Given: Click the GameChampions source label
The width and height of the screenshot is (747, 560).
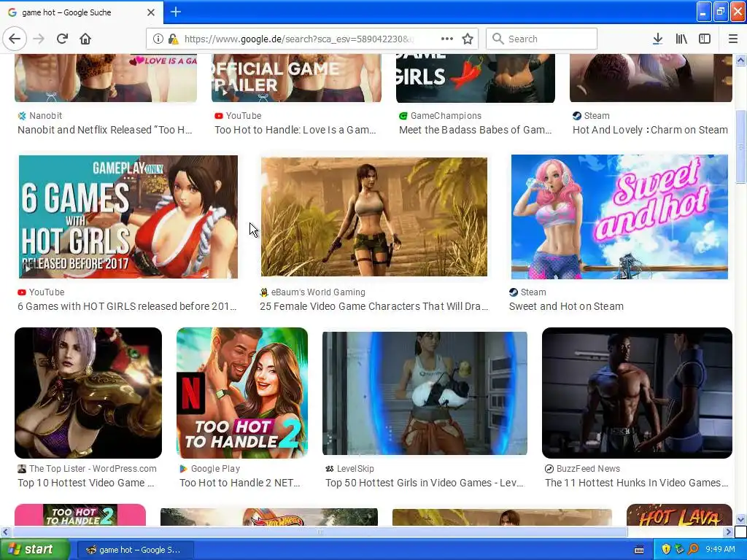Looking at the screenshot, I should click(x=446, y=116).
